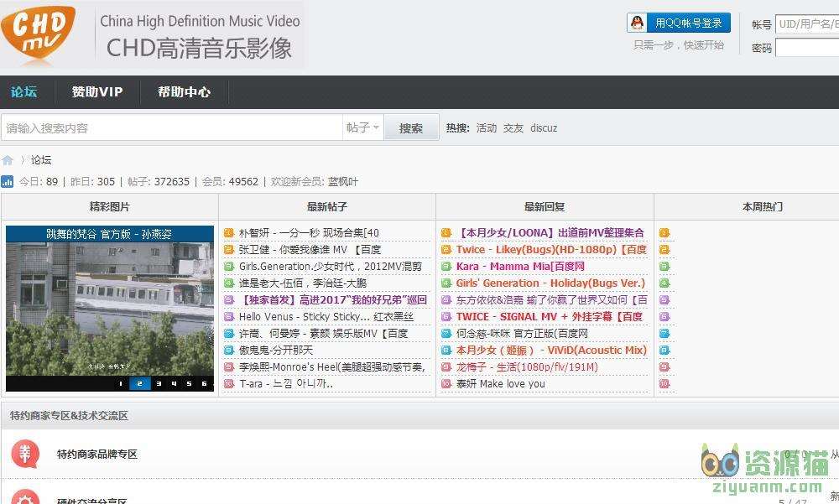Image resolution: width=839 pixels, height=504 pixels.
Task: Select the 最新回复 column header
Action: [545, 206]
